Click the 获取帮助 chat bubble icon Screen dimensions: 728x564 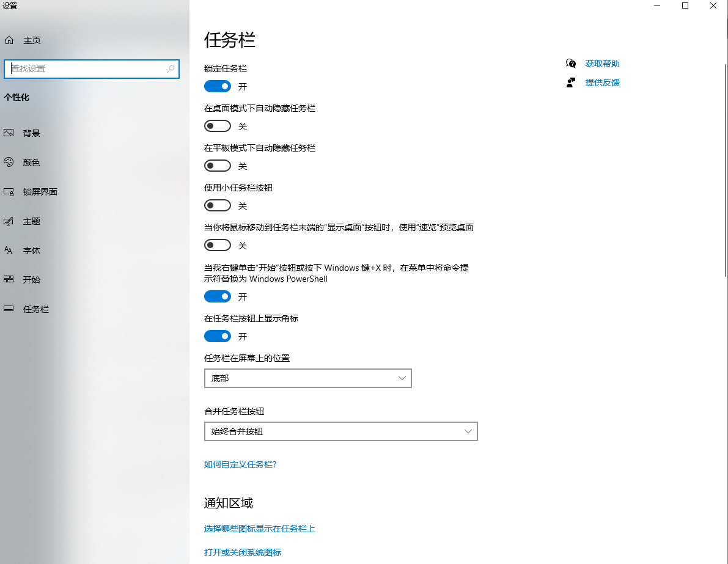pyautogui.click(x=571, y=64)
